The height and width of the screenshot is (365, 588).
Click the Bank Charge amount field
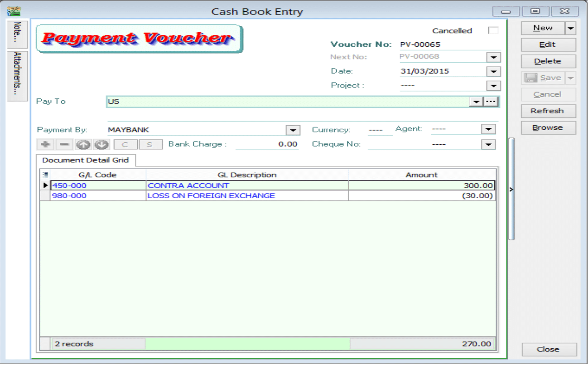[267, 144]
